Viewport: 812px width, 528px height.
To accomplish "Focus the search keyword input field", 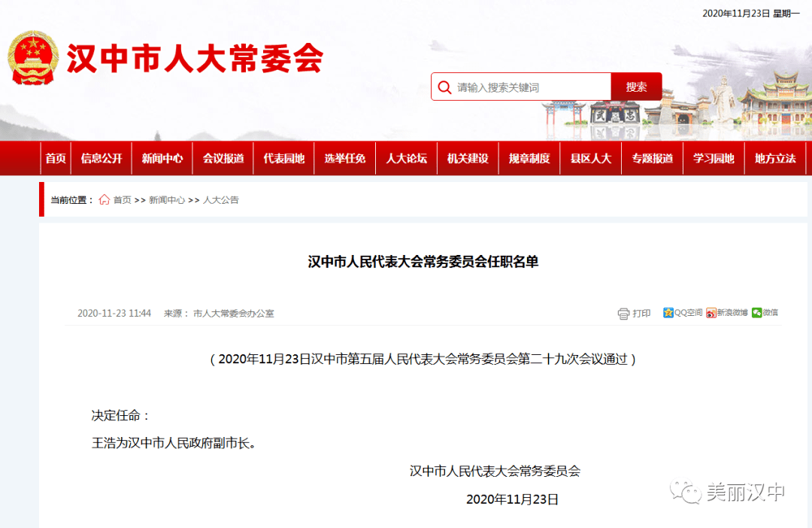I will tap(521, 86).
